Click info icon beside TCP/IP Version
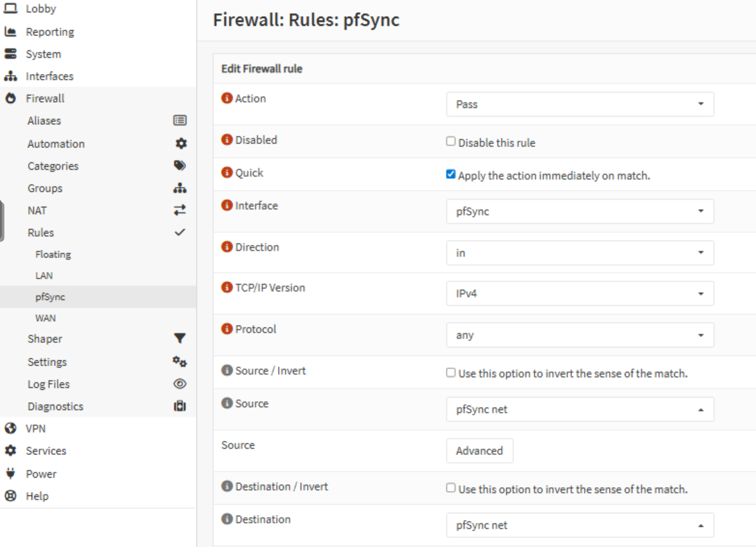 pyautogui.click(x=226, y=288)
